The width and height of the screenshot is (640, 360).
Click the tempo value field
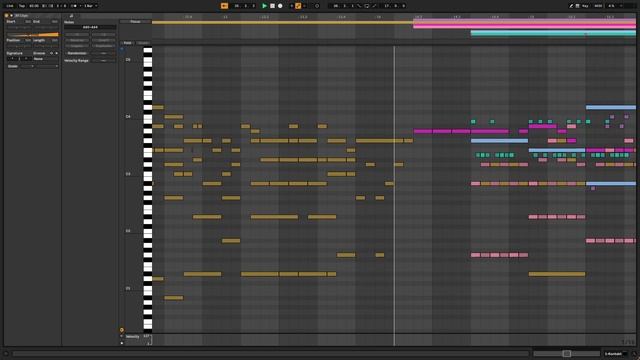point(33,6)
